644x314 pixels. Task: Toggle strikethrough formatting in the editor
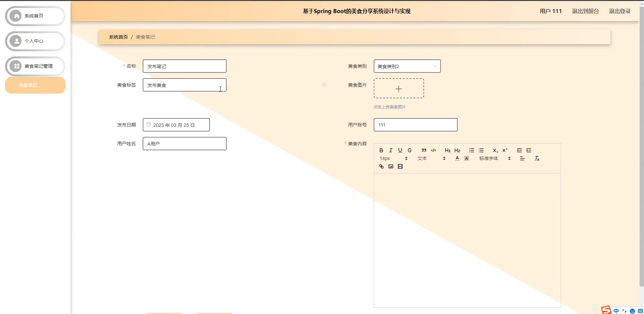[409, 150]
